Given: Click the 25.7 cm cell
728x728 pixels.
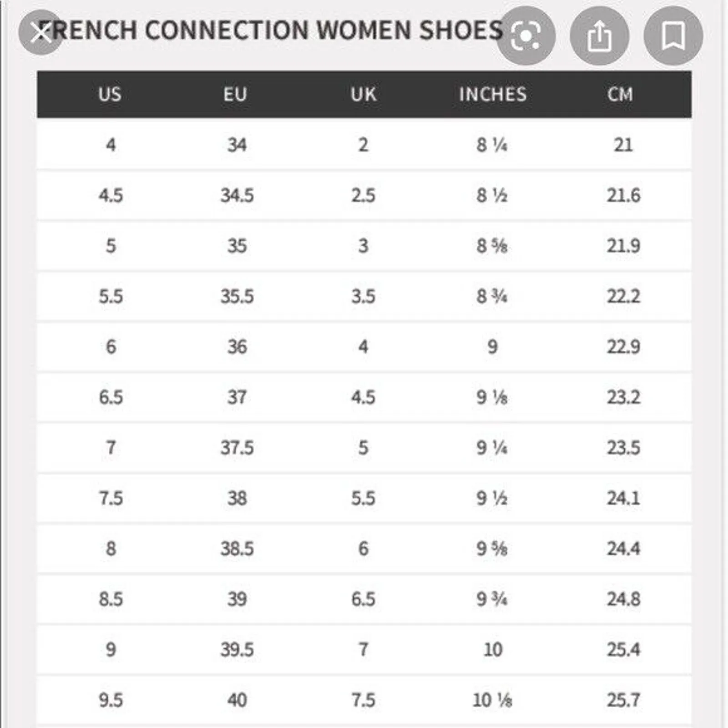Looking at the screenshot, I should 623,700.
